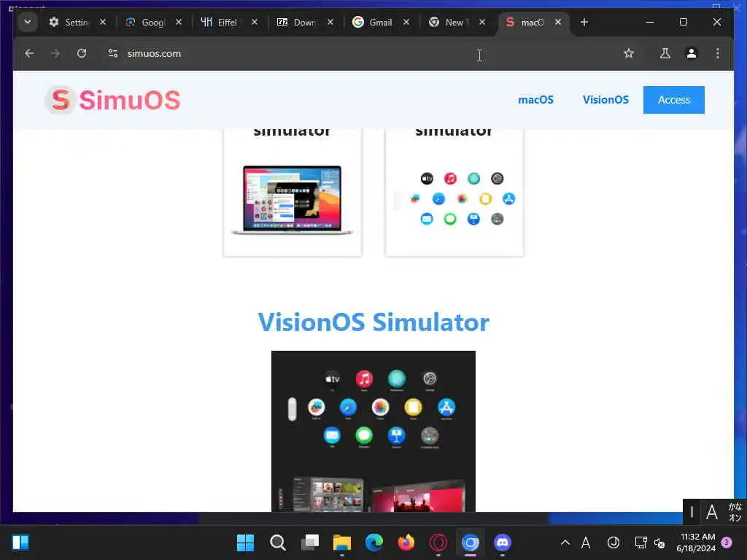Open the macOS navigation link
This screenshot has width=747, height=560.
[x=535, y=100]
